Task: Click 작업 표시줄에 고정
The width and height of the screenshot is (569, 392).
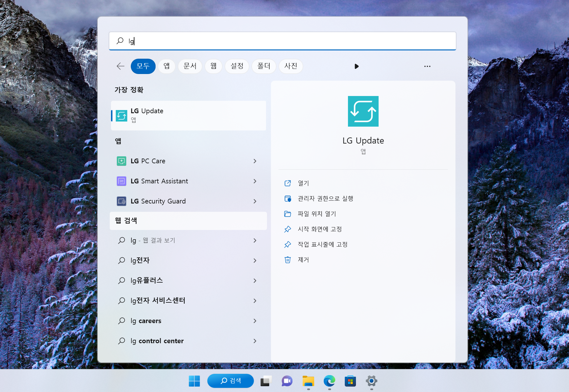Action: tap(322, 244)
